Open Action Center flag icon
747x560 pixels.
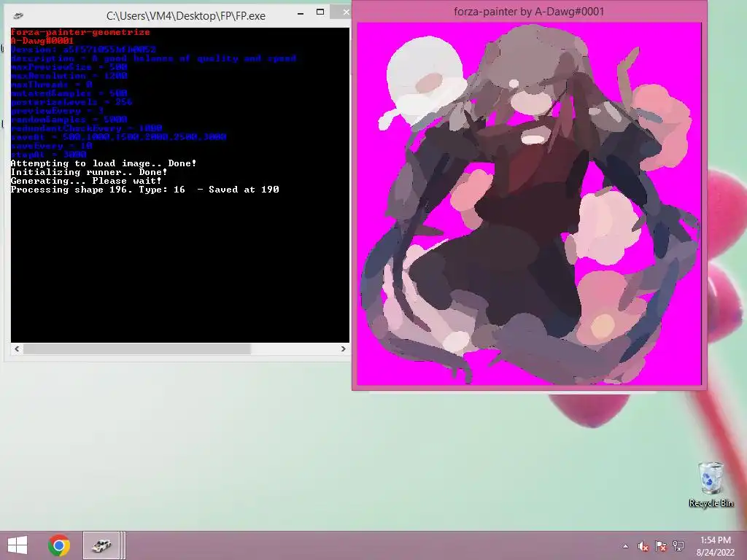coord(661,546)
